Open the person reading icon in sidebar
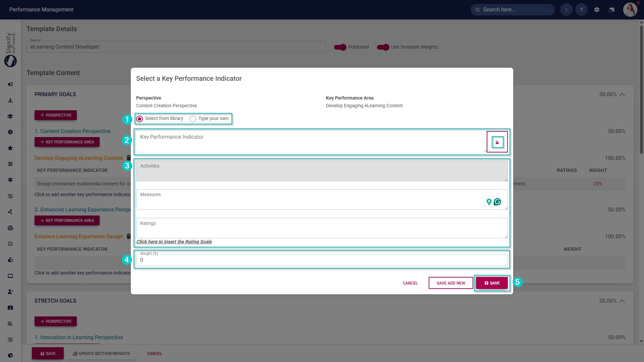 pyautogui.click(x=10, y=260)
